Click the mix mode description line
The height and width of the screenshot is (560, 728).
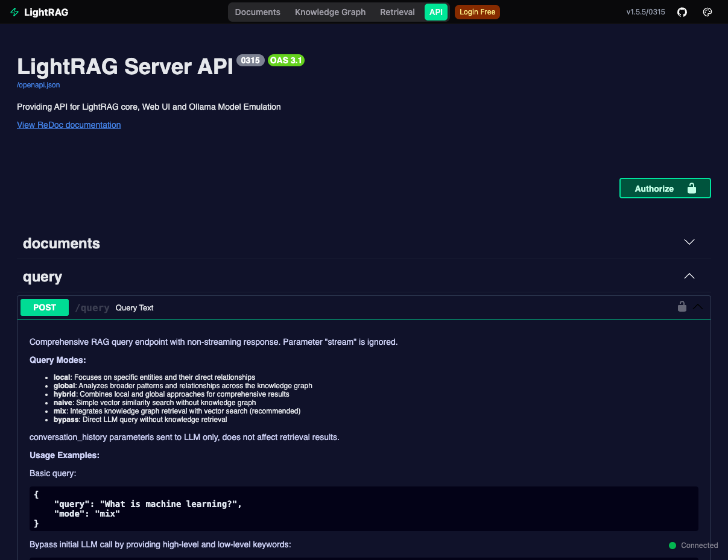177,411
